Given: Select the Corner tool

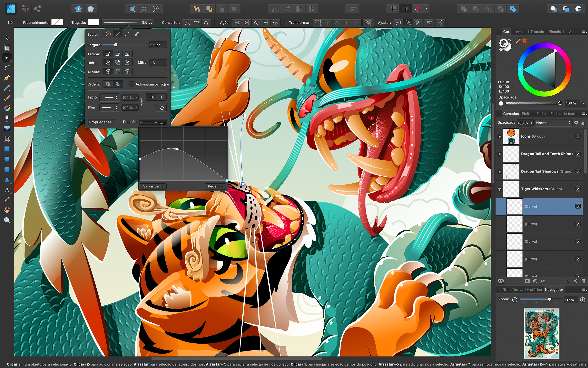Looking at the screenshot, I should click(7, 68).
